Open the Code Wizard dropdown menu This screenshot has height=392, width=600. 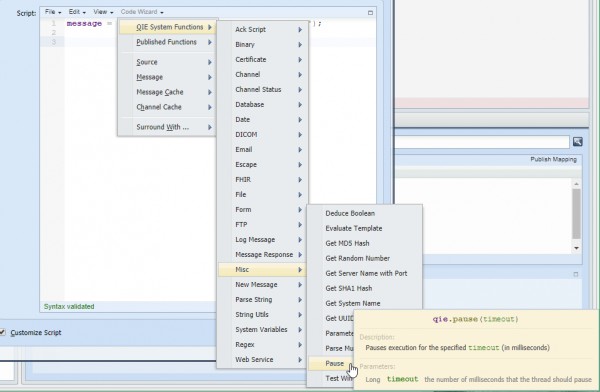(x=142, y=12)
